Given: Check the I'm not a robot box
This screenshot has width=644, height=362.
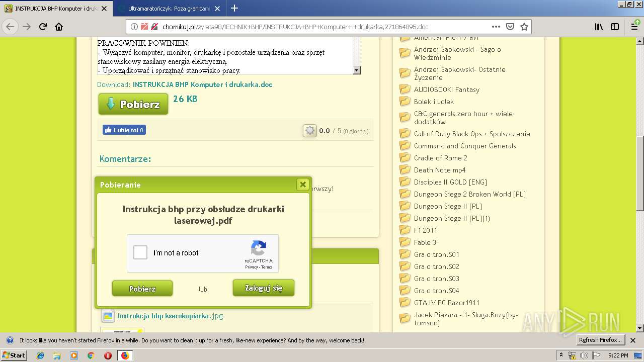Looking at the screenshot, I should coord(140,252).
